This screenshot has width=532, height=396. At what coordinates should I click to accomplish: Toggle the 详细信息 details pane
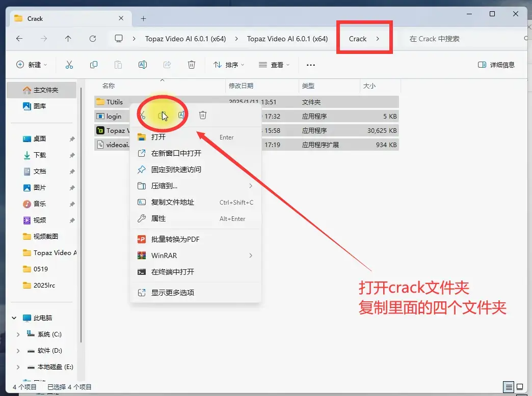click(496, 65)
